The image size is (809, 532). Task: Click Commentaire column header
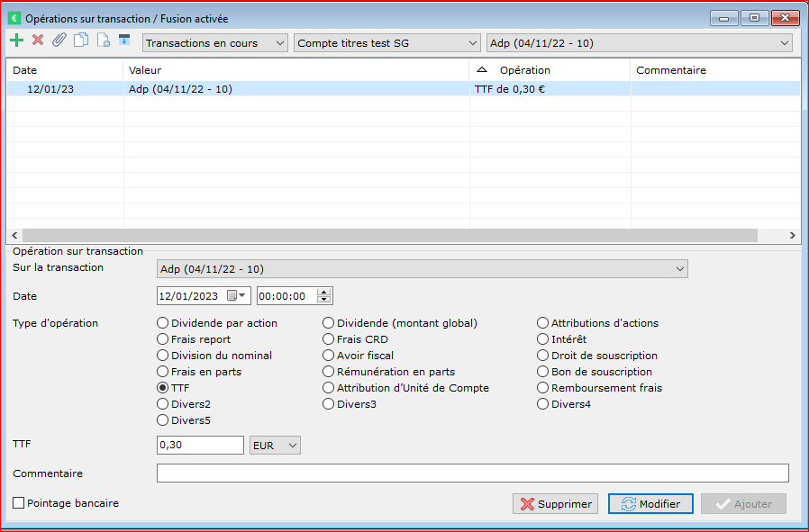(x=715, y=70)
